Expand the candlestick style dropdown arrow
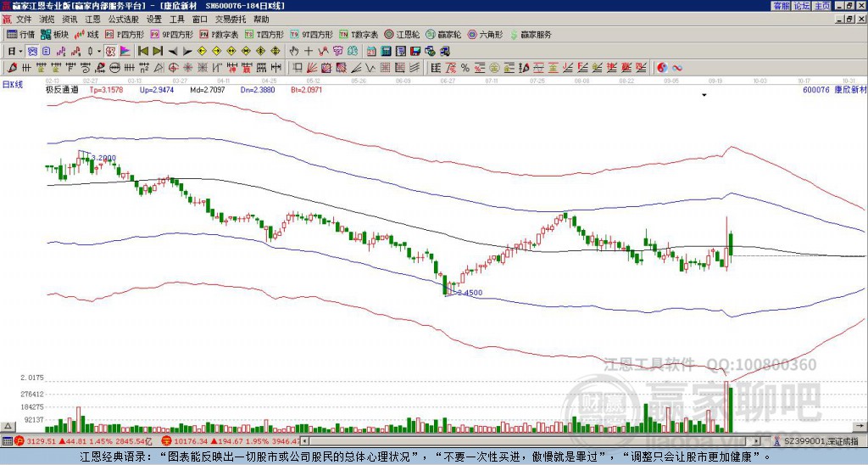The width and height of the screenshot is (868, 465). [99, 52]
